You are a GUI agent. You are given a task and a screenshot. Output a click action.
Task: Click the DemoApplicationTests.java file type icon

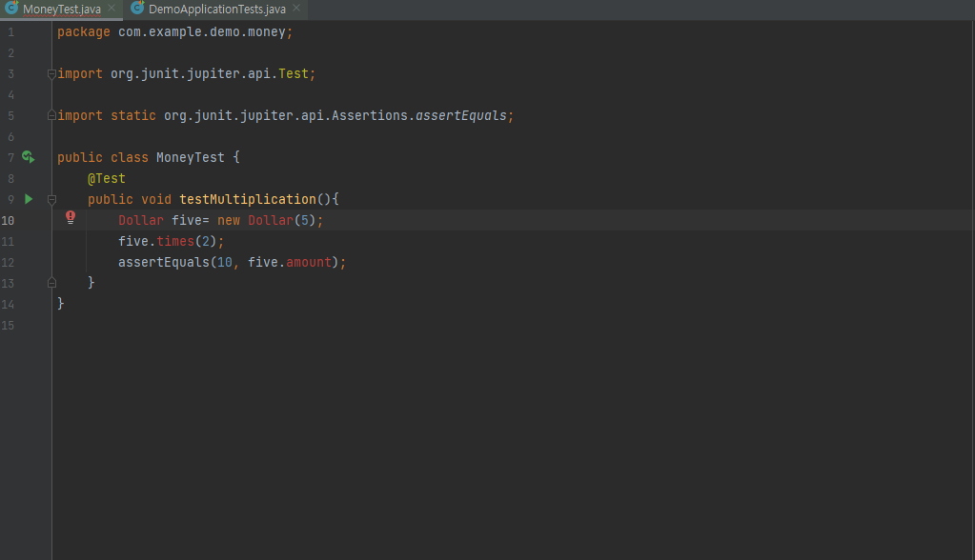(137, 8)
